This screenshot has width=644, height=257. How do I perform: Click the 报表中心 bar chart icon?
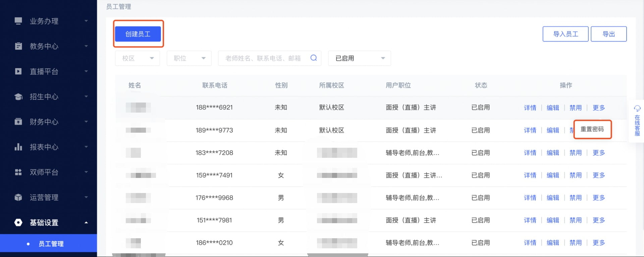click(18, 147)
